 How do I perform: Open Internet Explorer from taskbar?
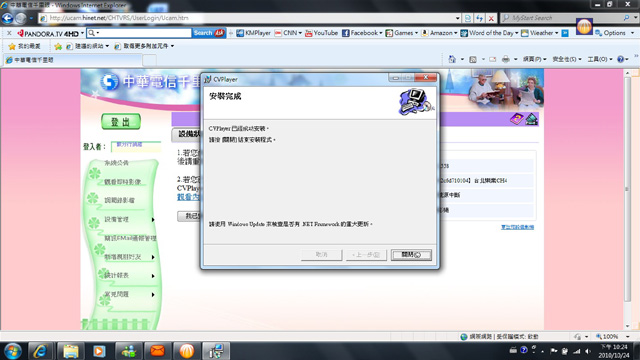(40, 351)
